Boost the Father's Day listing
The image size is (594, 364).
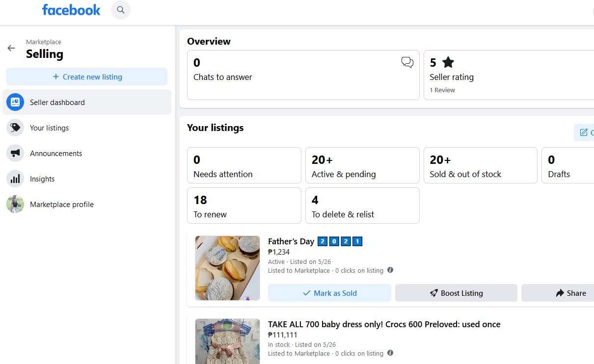456,293
